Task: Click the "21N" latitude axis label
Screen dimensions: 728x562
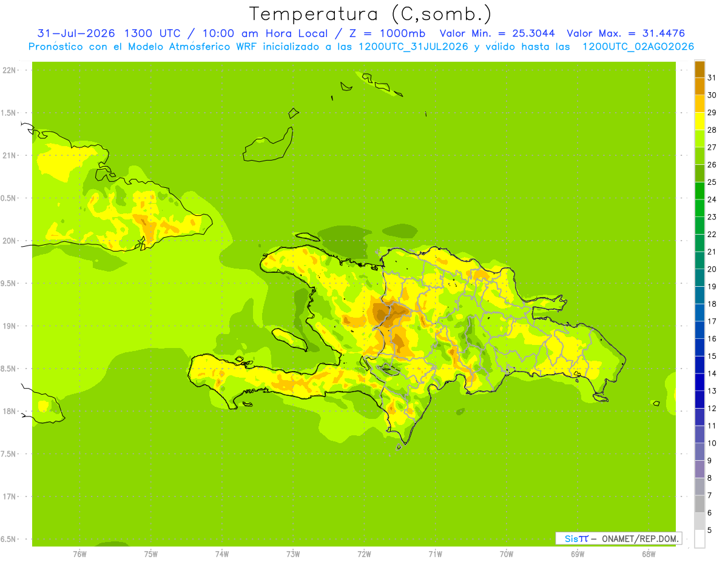Action: point(9,156)
